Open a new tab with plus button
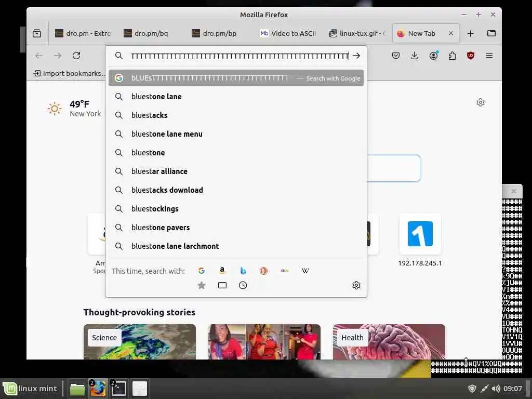 pos(470,34)
